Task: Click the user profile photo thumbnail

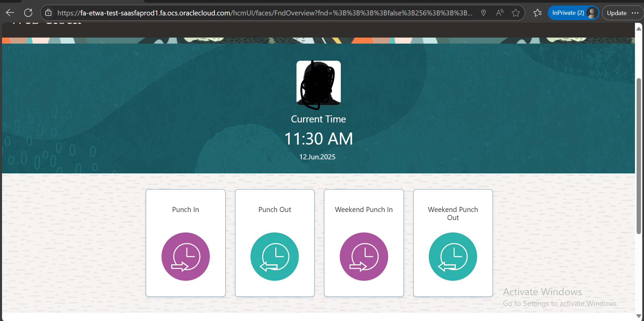Action: [318, 83]
